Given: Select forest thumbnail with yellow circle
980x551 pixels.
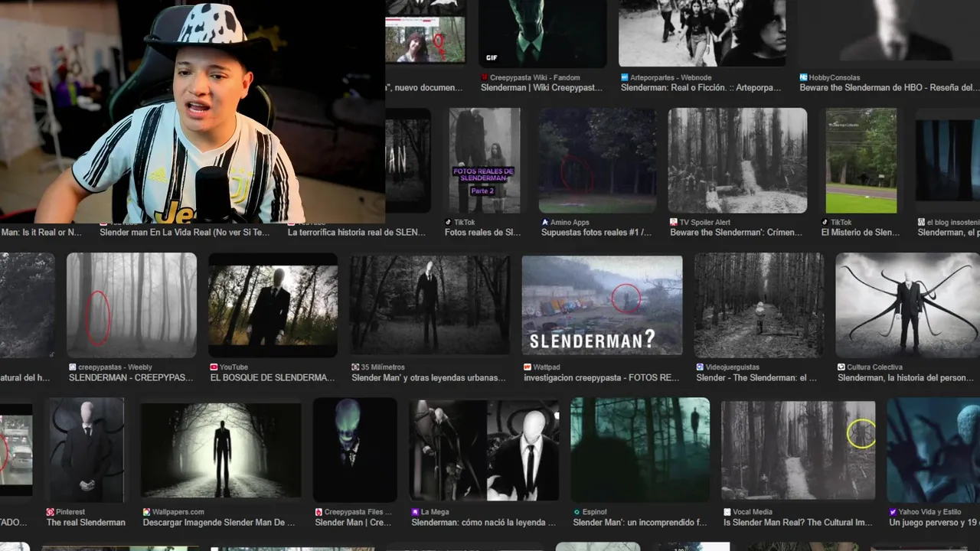Looking at the screenshot, I should 799,450.
